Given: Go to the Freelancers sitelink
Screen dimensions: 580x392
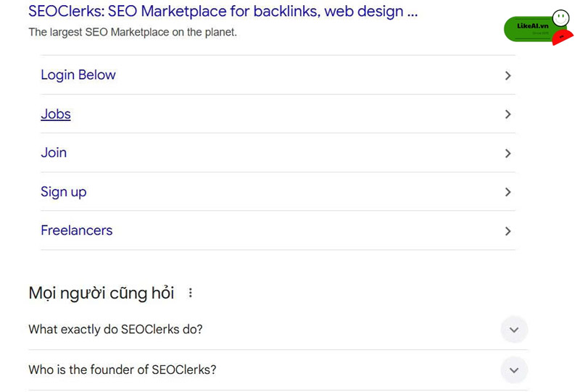Looking at the screenshot, I should point(77,230).
